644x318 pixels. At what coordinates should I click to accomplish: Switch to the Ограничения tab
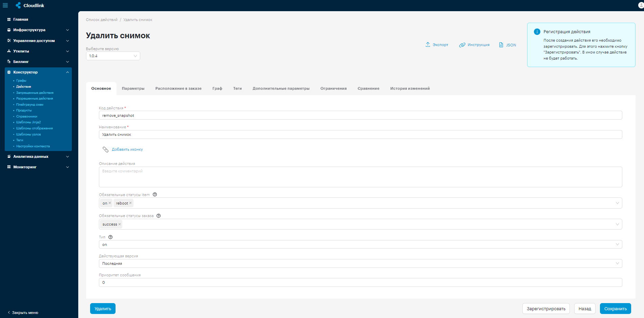point(334,88)
